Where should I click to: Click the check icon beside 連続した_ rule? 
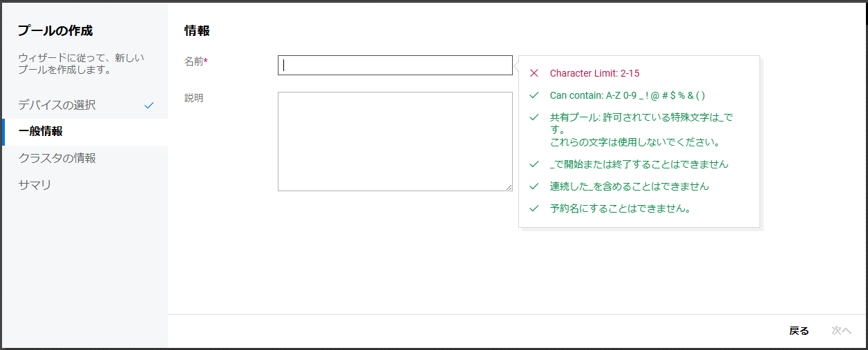[x=534, y=186]
